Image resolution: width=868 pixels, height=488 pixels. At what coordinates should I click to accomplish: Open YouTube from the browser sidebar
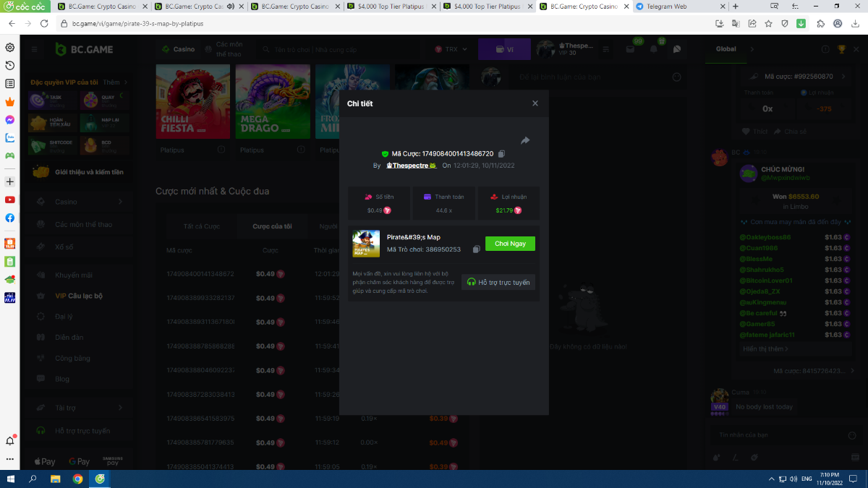[10, 200]
